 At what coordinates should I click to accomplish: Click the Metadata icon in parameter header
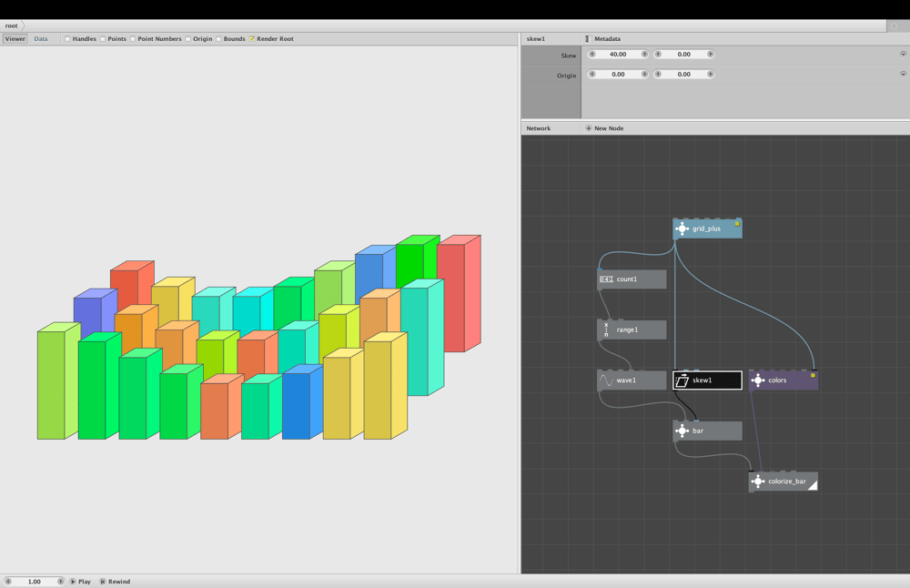588,39
